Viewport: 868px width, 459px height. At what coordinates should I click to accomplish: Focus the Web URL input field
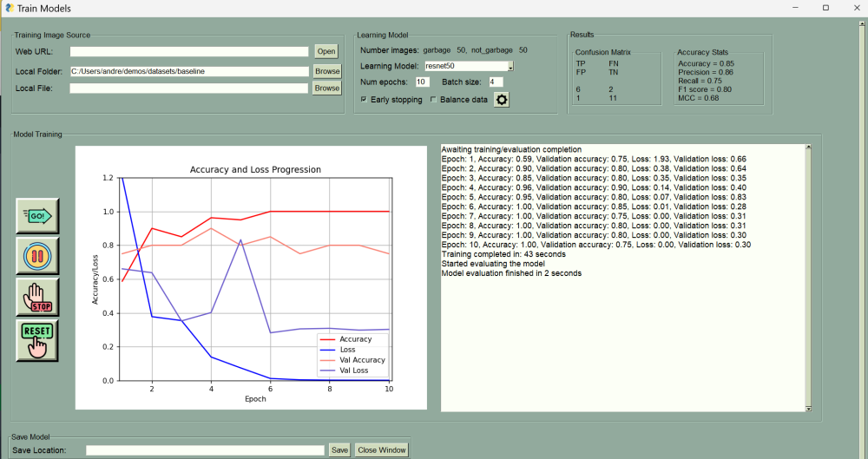[x=189, y=52]
